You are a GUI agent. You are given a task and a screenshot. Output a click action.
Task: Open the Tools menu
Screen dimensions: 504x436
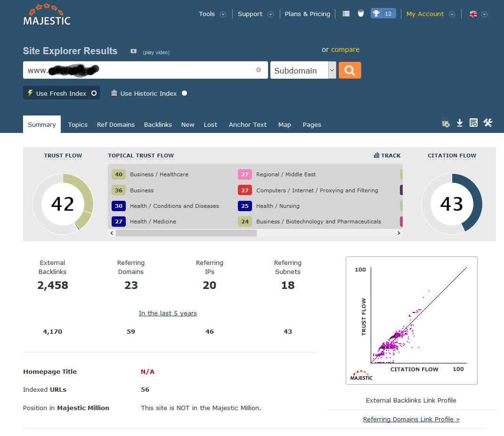207,14
